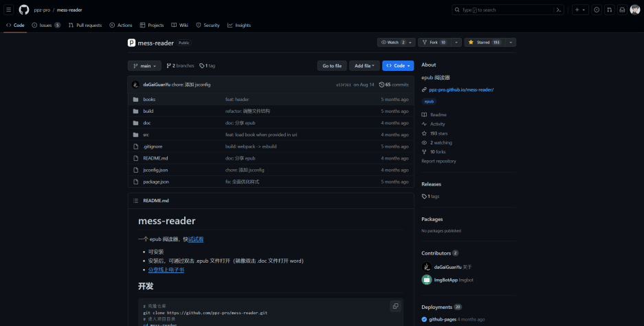The width and height of the screenshot is (644, 326).
Task: Switch to the Code tab
Action: 15,25
